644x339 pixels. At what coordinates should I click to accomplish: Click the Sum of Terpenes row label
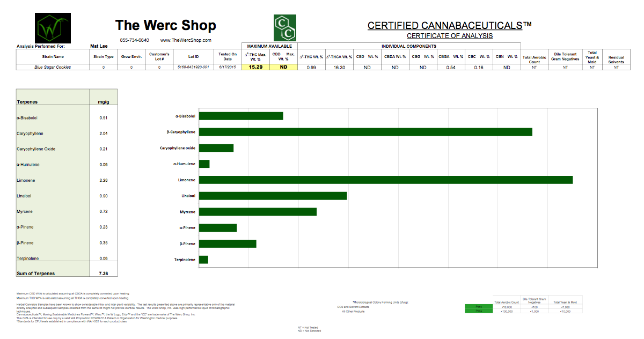click(x=36, y=274)
